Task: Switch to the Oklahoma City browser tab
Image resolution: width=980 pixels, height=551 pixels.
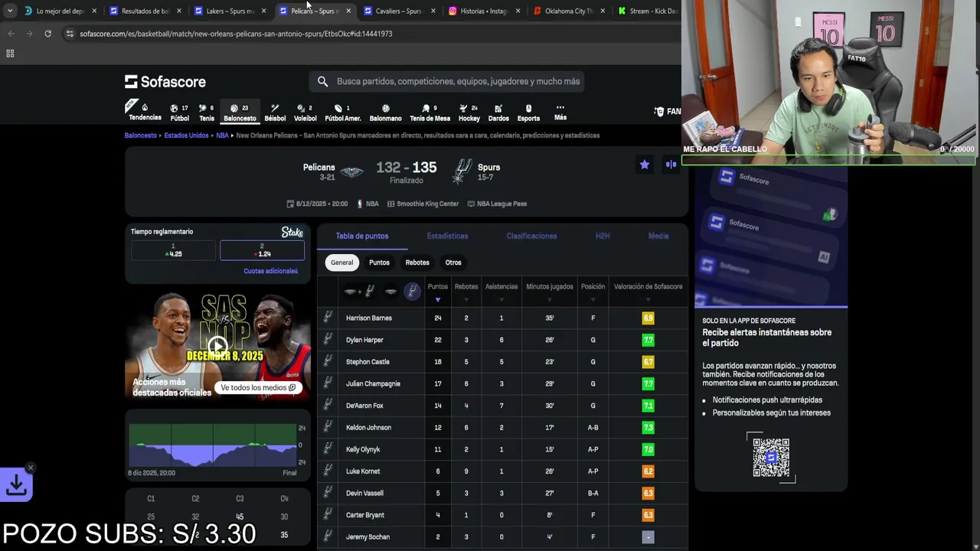Action: [x=568, y=11]
